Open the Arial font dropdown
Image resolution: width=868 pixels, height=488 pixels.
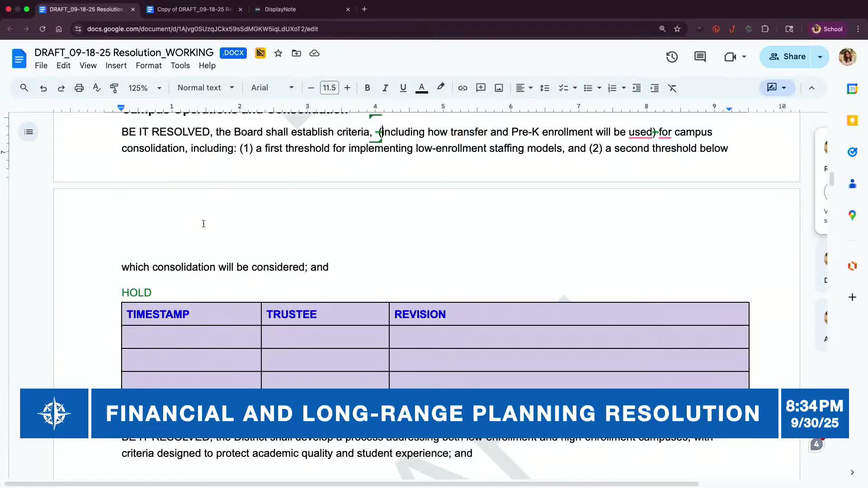(272, 88)
